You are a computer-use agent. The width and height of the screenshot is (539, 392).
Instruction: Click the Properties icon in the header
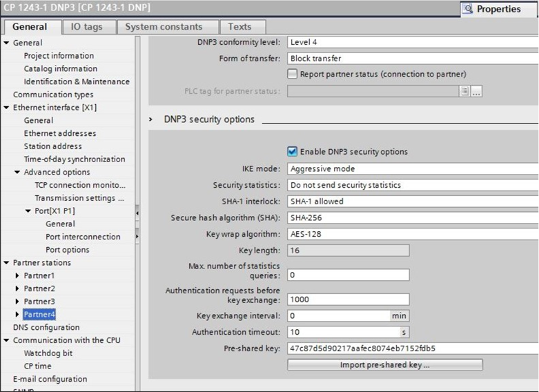click(469, 9)
